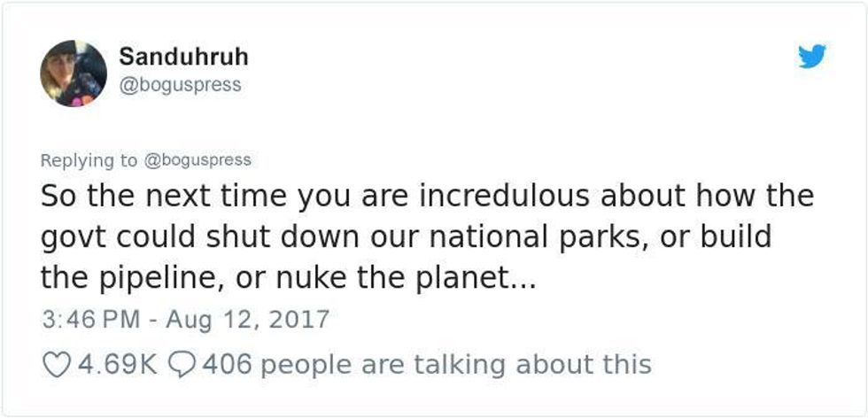Click the 'Aug 12, 2017' date text
The height and width of the screenshot is (418, 868).
click(247, 320)
